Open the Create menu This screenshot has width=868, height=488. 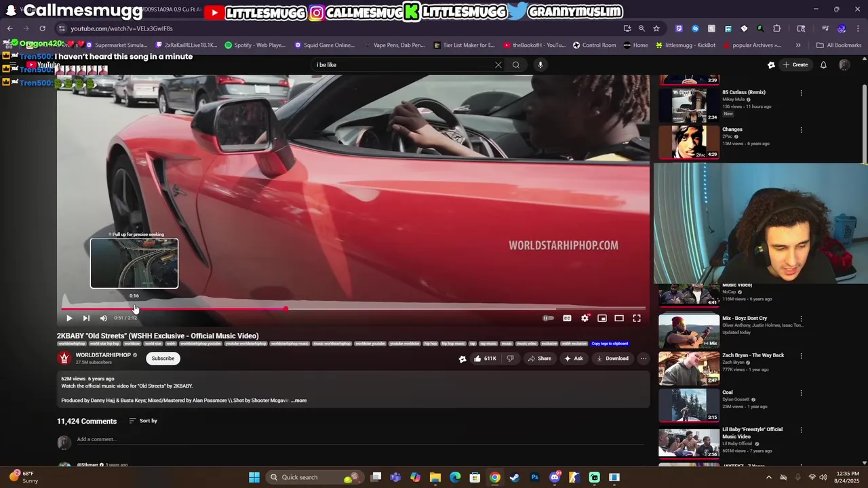[x=795, y=65]
